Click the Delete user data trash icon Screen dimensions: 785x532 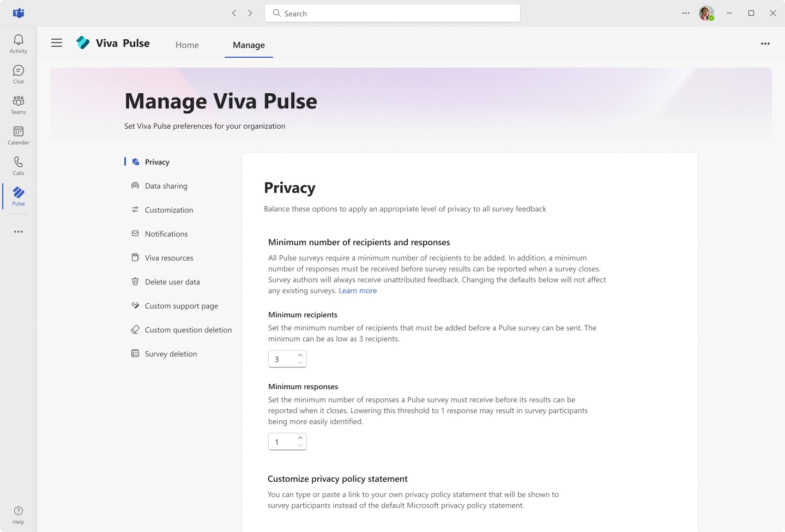coord(135,282)
